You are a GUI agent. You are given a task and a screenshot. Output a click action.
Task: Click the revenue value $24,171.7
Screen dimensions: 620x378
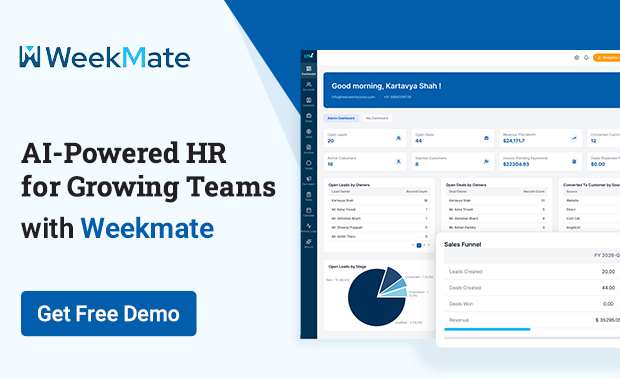pyautogui.click(x=514, y=141)
